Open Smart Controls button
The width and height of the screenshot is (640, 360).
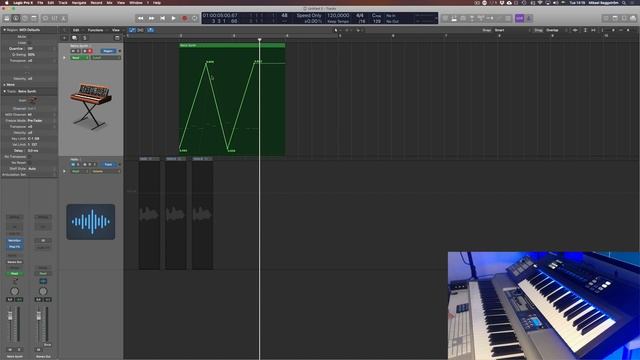[45, 18]
